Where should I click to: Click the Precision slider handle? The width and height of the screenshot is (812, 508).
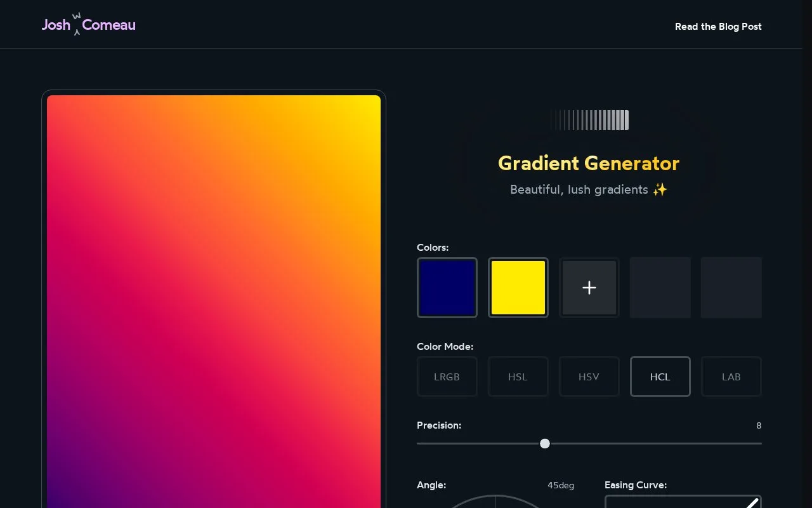[545, 443]
